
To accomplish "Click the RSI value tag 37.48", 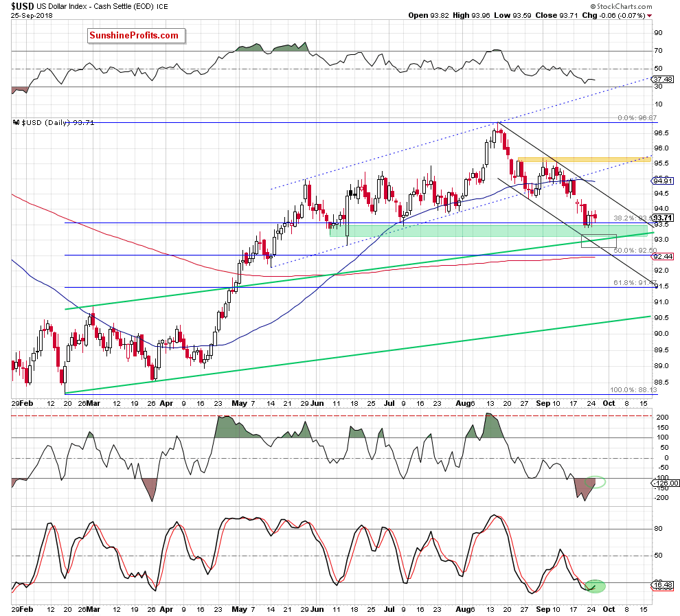I will pyautogui.click(x=663, y=80).
